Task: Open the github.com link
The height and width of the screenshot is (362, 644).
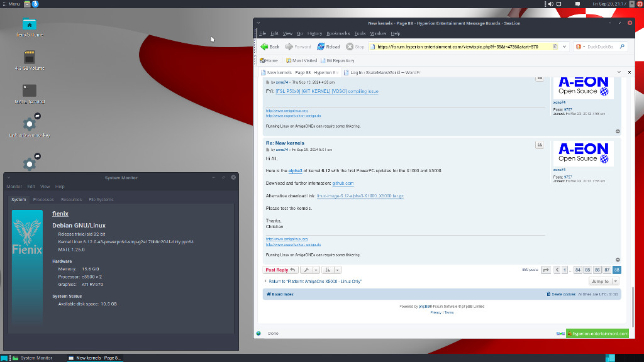Action: [x=343, y=184]
